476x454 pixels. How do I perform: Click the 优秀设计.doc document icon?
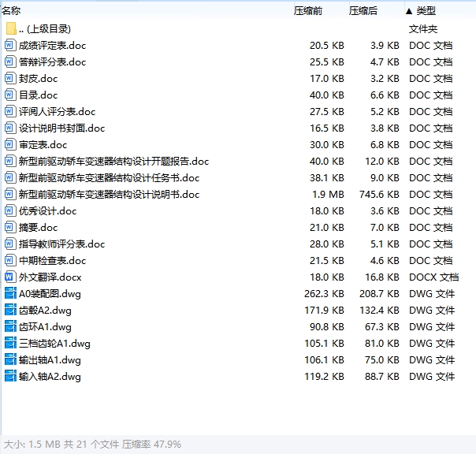pyautogui.click(x=9, y=210)
